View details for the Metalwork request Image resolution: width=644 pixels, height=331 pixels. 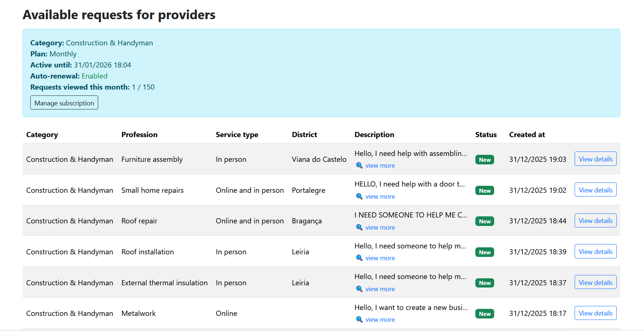(x=595, y=313)
